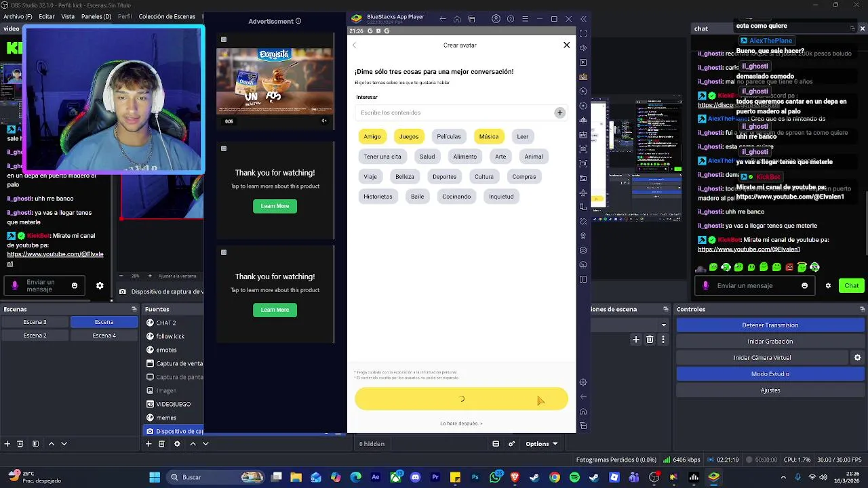The width and height of the screenshot is (868, 488).
Task: Add a new scene with plus icon
Action: click(x=7, y=444)
